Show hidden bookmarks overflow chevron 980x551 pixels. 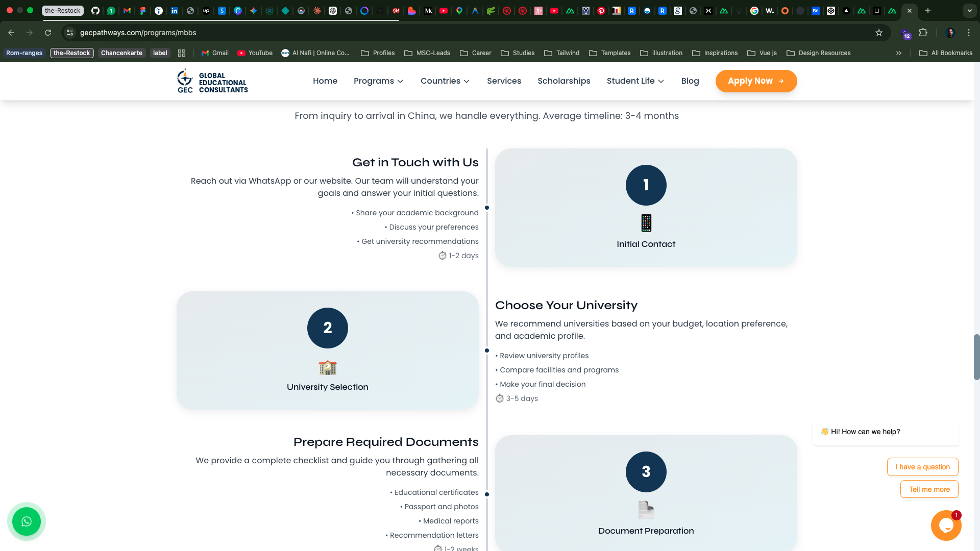coord(899,53)
